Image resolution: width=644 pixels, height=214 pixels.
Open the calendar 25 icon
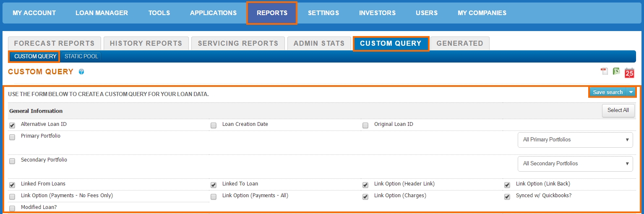[629, 73]
